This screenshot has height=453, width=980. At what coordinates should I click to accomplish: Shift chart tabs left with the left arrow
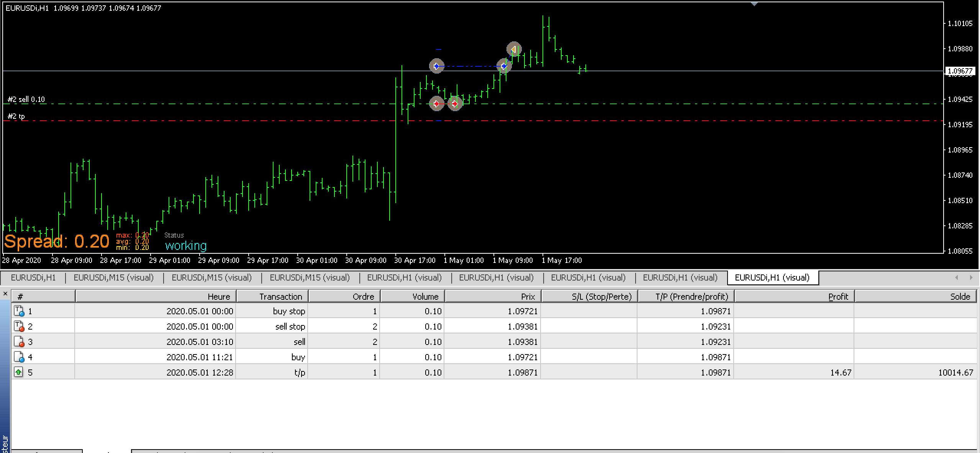(957, 277)
